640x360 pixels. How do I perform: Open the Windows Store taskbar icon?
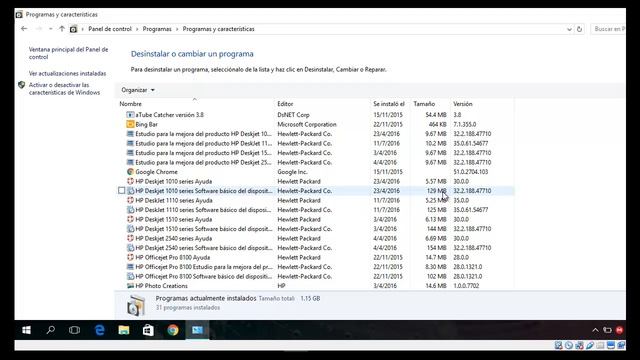pyautogui.click(x=148, y=330)
